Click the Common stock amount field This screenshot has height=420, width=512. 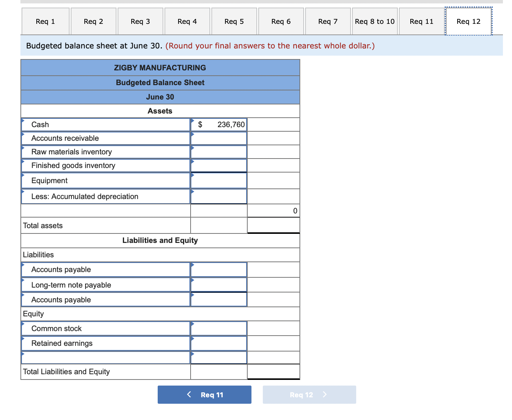219,328
